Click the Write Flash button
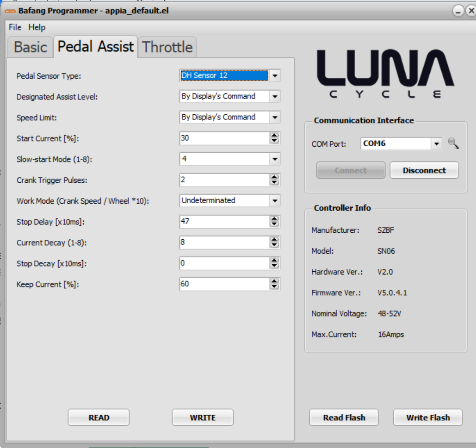This screenshot has width=476, height=448. pyautogui.click(x=428, y=417)
